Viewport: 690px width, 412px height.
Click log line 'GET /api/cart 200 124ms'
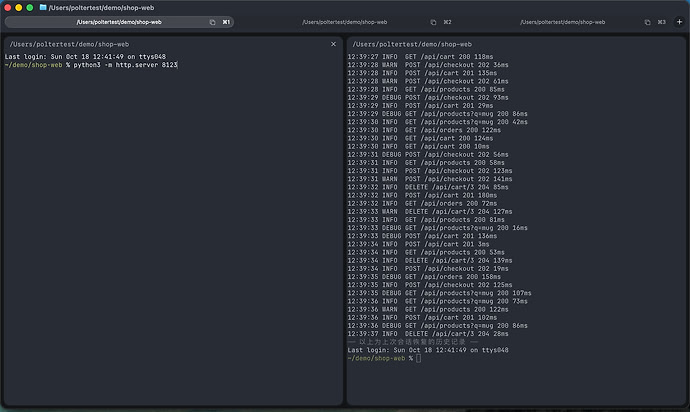pyautogui.click(x=420, y=138)
